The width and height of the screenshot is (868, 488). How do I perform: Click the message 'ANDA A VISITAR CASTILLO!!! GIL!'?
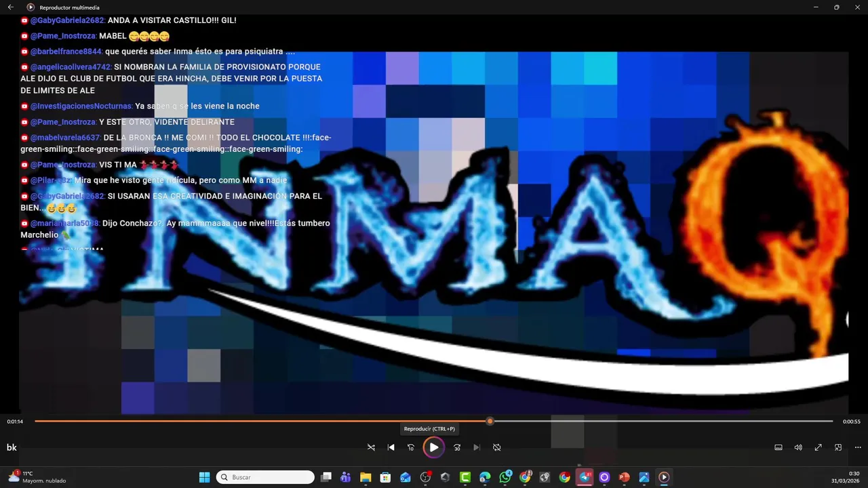click(x=172, y=20)
